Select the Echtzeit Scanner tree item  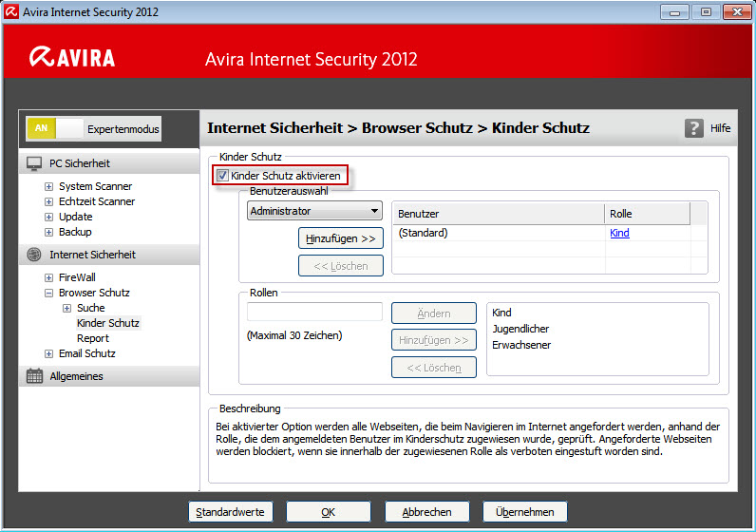[x=97, y=201]
